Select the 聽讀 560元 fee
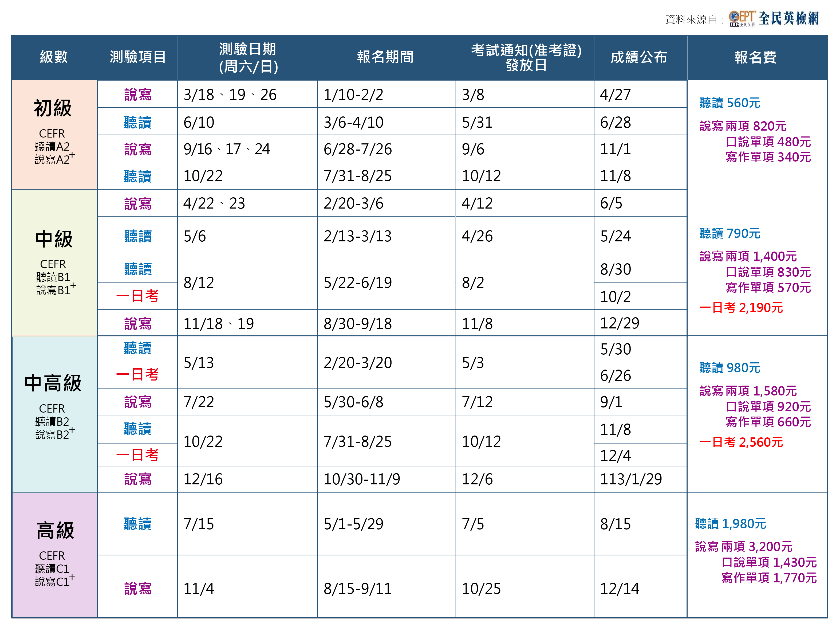This screenshot has width=840, height=635. tap(729, 103)
